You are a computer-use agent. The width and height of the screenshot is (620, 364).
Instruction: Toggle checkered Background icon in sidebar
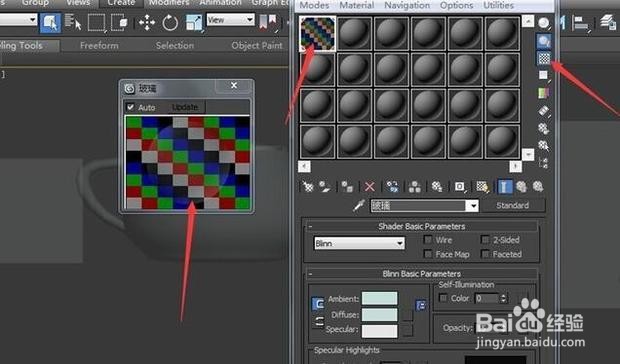pyautogui.click(x=544, y=58)
